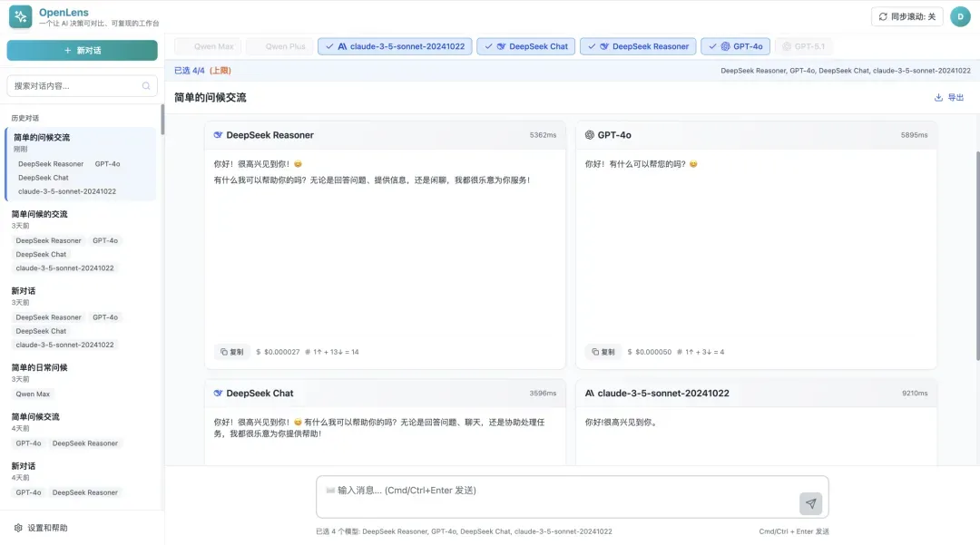The image size is (980, 545).
Task: Send the message with paper plane icon
Action: [x=810, y=504]
